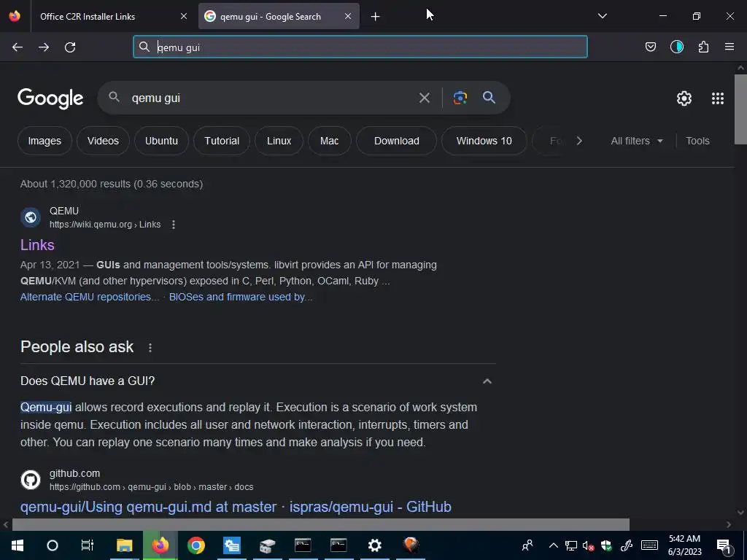Focus the Firefox address bar

click(360, 47)
